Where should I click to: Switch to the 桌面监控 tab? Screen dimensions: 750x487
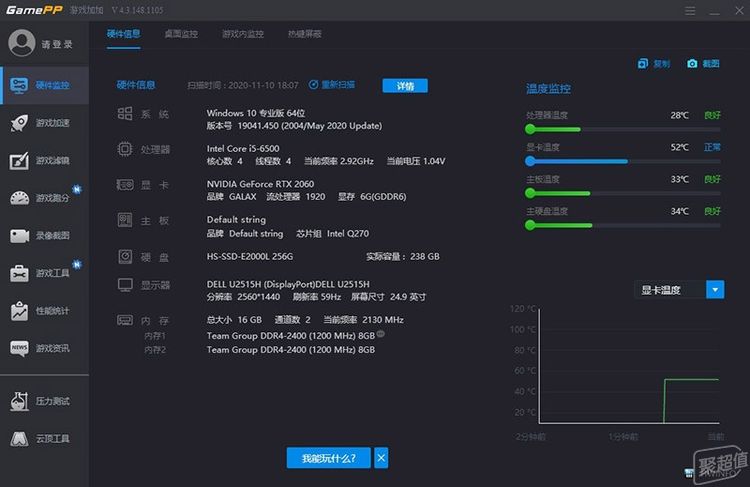pyautogui.click(x=181, y=34)
